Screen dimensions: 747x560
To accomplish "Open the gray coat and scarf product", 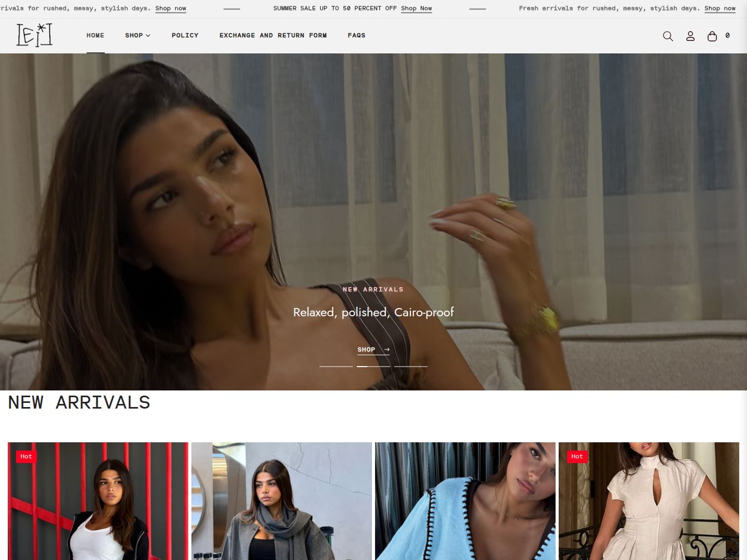I will (x=282, y=501).
